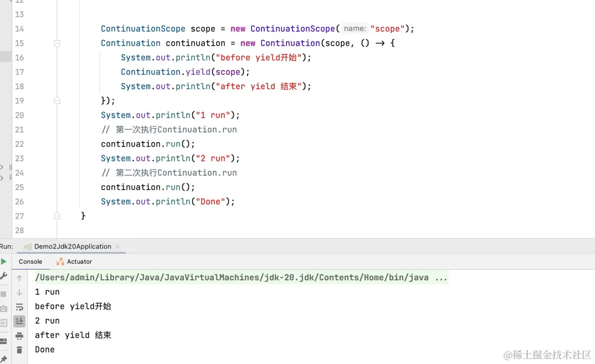The image size is (595, 364).
Task: Click console output 'before yield开始'
Action: pos(73,306)
